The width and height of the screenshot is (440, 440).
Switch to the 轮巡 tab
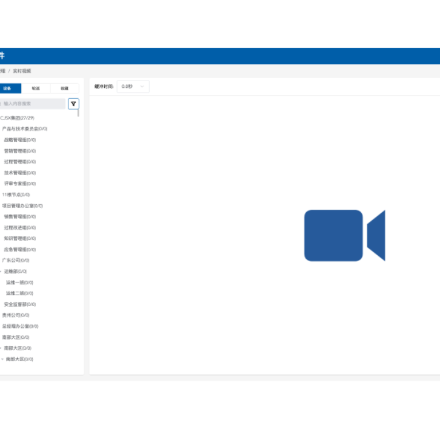click(36, 88)
